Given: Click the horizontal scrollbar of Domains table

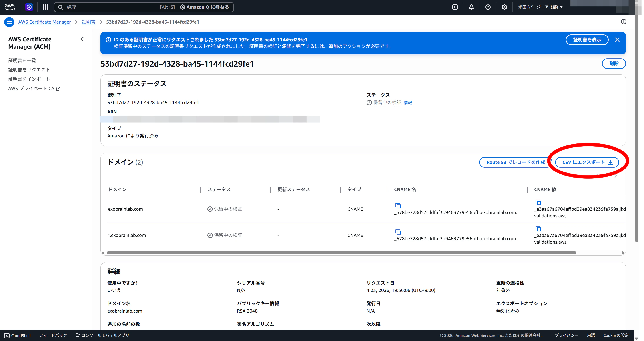Looking at the screenshot, I should pos(341,253).
